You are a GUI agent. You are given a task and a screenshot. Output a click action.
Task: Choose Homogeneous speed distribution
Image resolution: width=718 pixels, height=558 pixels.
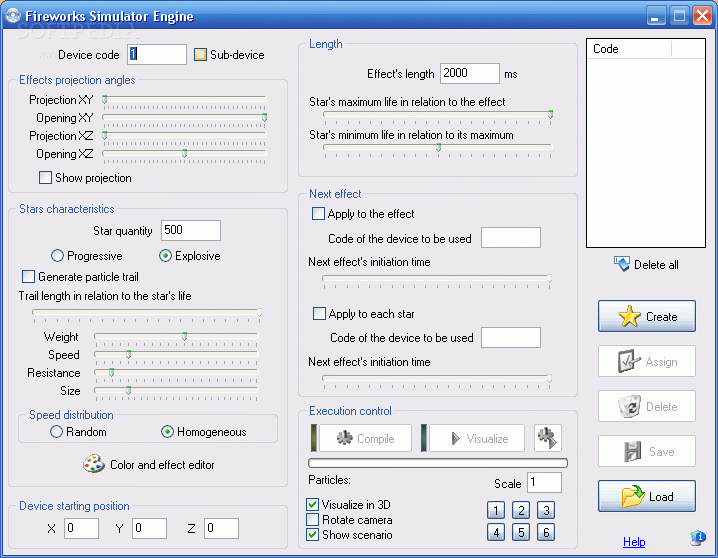pos(167,432)
